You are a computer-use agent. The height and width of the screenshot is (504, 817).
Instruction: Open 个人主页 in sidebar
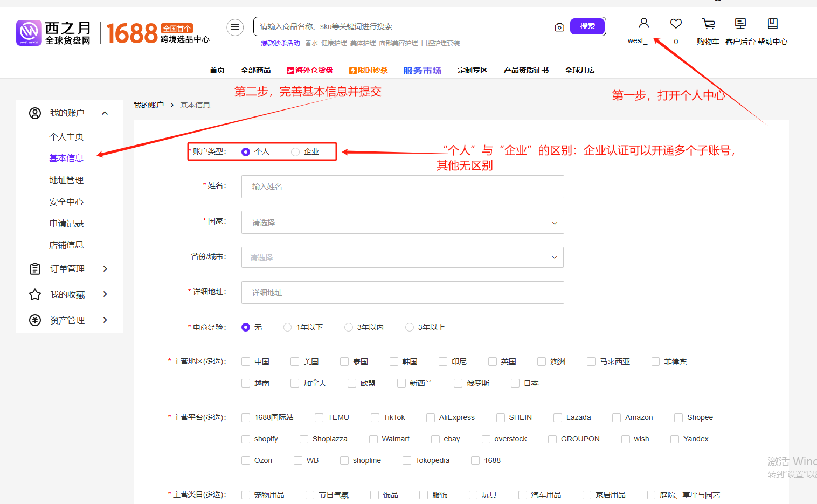click(66, 137)
